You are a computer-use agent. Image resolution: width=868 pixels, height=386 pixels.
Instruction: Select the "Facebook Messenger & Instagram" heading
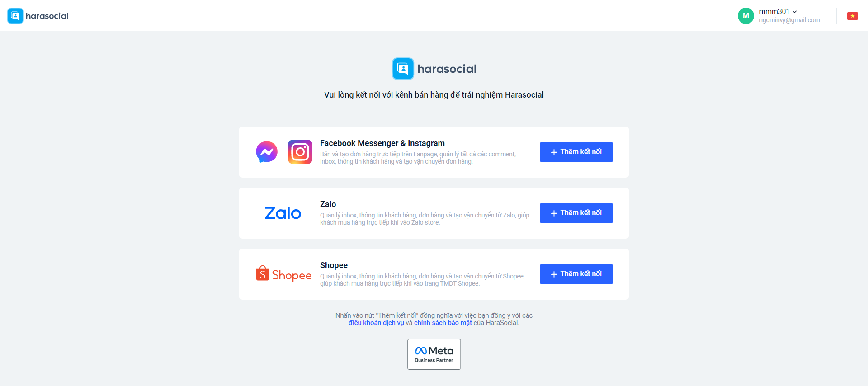[x=382, y=143]
